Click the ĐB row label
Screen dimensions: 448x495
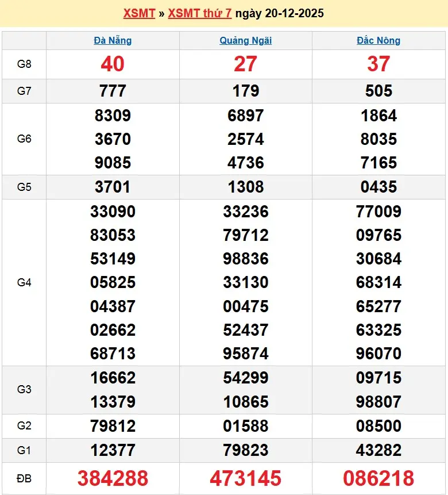click(24, 478)
